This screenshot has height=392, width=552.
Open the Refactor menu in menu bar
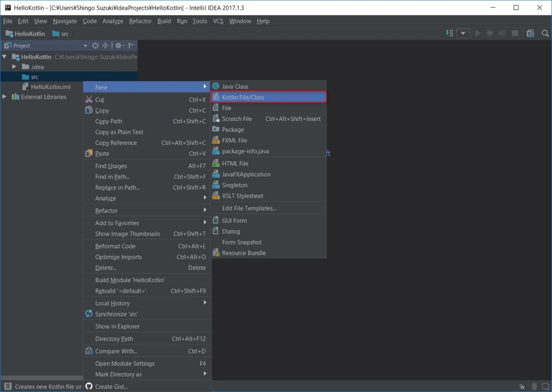pyautogui.click(x=140, y=21)
